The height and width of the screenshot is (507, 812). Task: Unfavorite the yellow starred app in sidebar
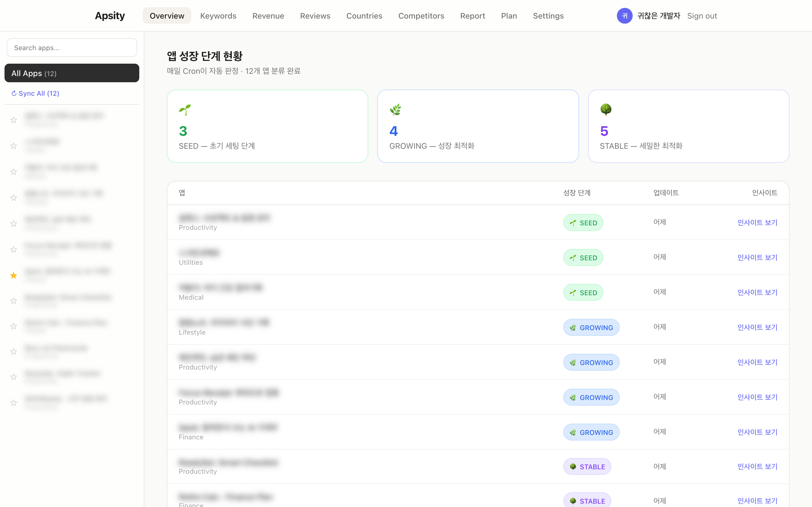pyautogui.click(x=14, y=275)
